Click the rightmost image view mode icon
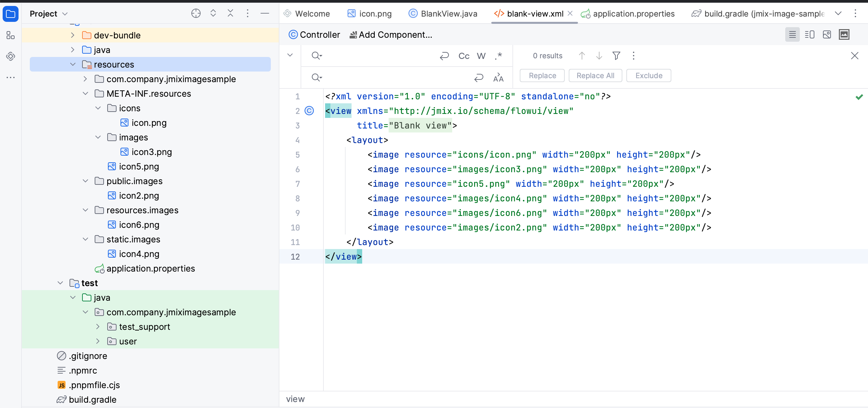Image resolution: width=868 pixels, height=408 pixels. (844, 34)
